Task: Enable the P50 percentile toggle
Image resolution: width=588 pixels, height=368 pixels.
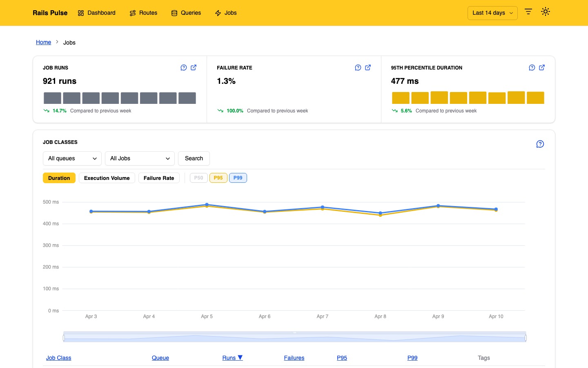Action: (198, 178)
